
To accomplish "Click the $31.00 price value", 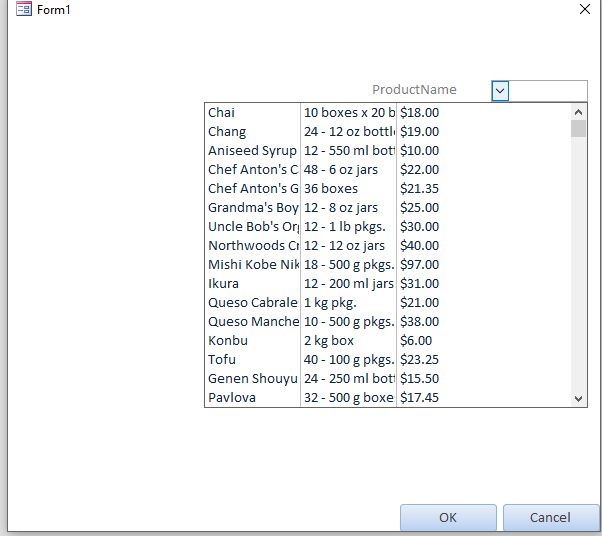I will [419, 284].
